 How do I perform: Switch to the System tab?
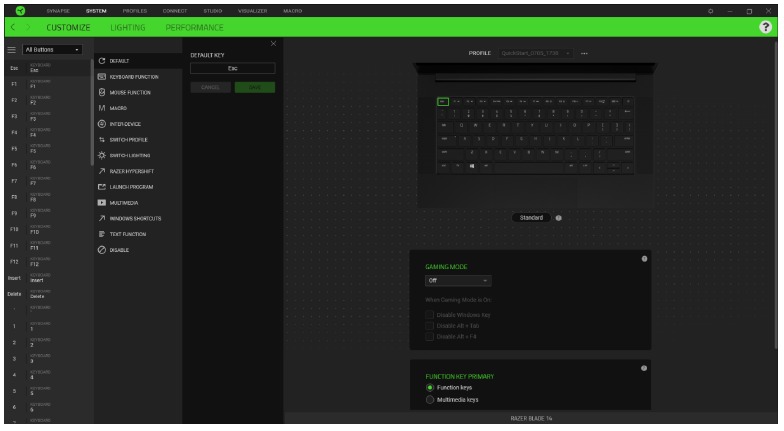click(x=96, y=10)
